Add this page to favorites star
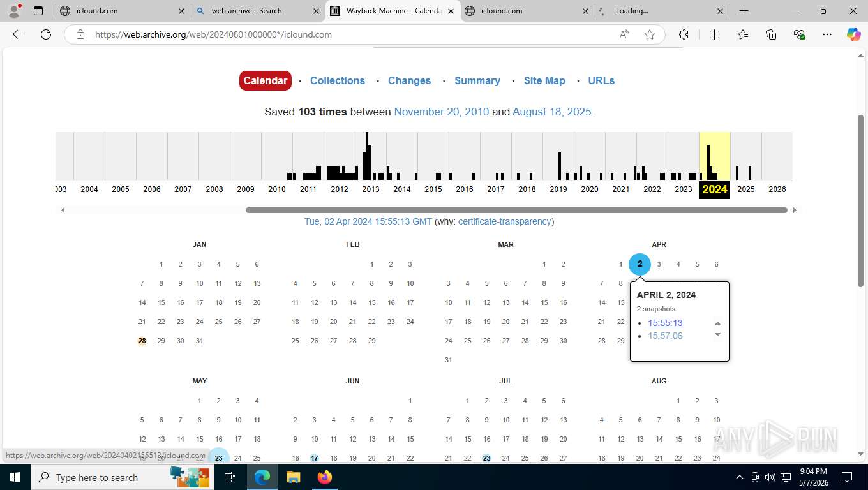The width and height of the screenshot is (868, 490). pos(650,34)
